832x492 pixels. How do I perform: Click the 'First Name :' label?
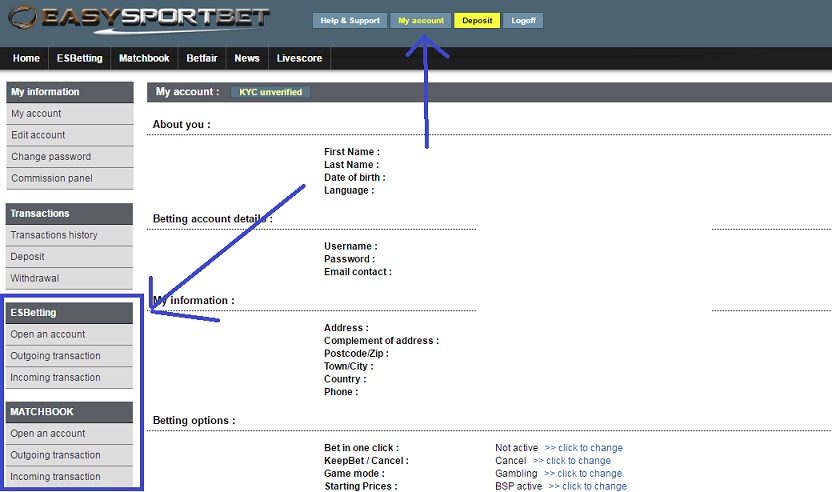coord(352,152)
